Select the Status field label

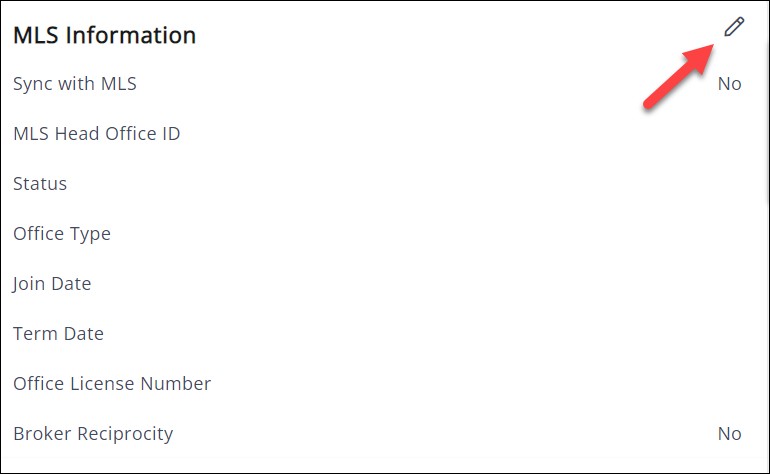click(x=40, y=184)
